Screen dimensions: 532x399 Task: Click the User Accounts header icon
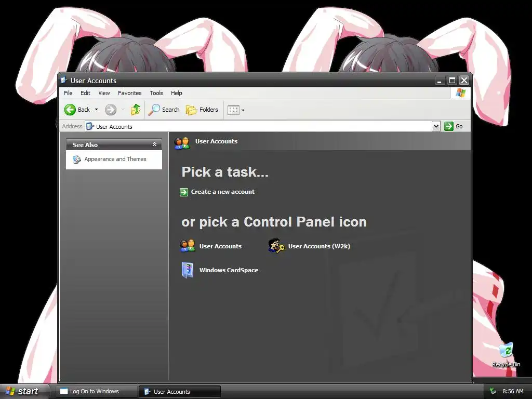(x=182, y=143)
